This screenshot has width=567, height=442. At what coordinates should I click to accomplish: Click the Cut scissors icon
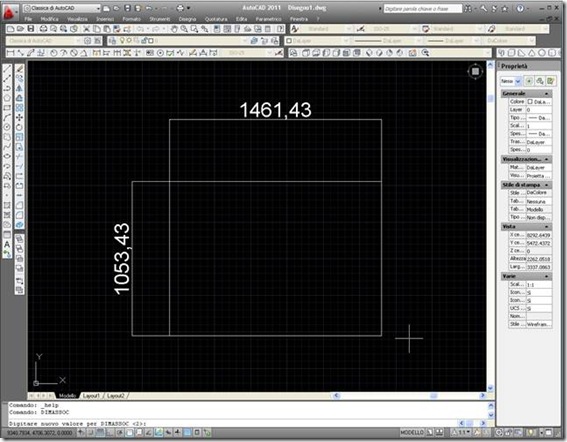point(86,29)
